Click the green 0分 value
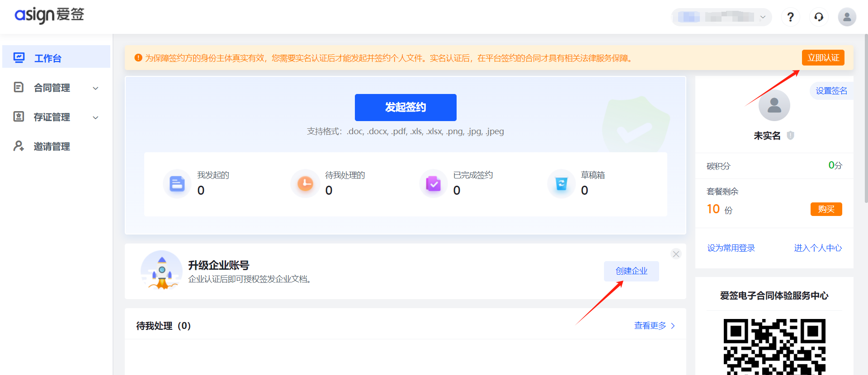This screenshot has width=868, height=375. click(x=835, y=165)
